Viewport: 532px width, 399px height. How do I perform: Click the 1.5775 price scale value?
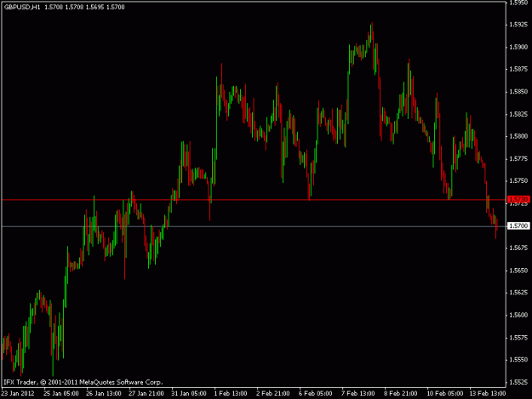coord(518,158)
